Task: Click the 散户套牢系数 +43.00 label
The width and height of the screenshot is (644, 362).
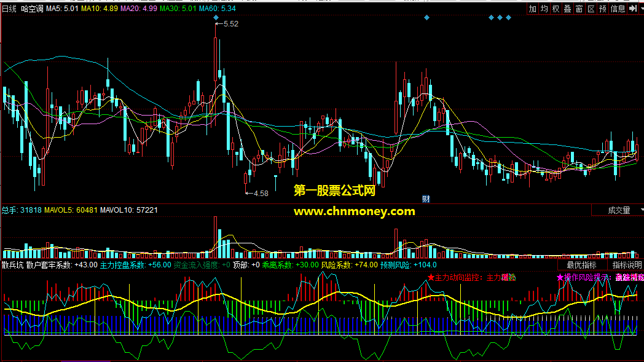Action: [x=61, y=265]
